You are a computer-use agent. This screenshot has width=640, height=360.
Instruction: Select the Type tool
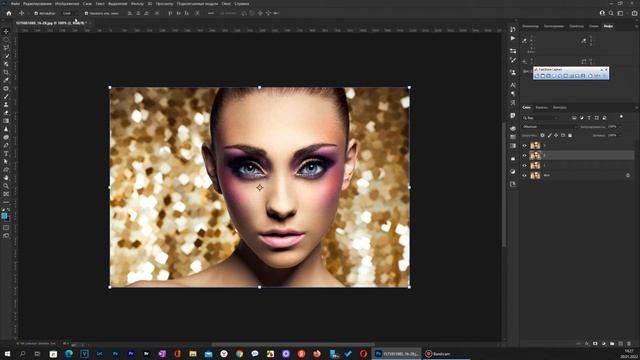(6, 154)
